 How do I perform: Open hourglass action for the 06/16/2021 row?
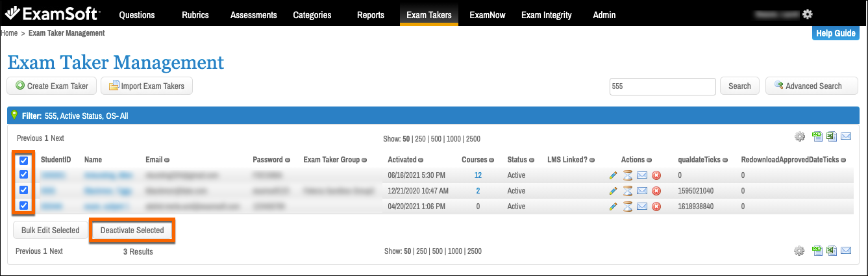[628, 175]
